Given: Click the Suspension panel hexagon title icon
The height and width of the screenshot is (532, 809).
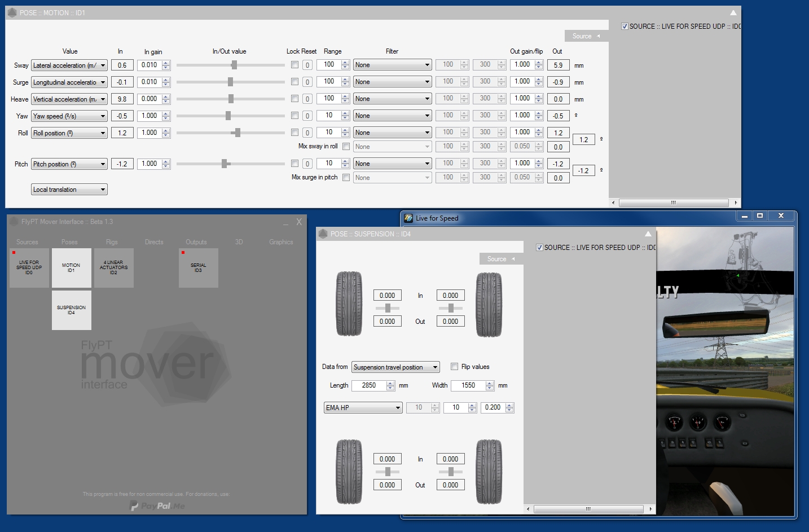Looking at the screenshot, I should [323, 234].
